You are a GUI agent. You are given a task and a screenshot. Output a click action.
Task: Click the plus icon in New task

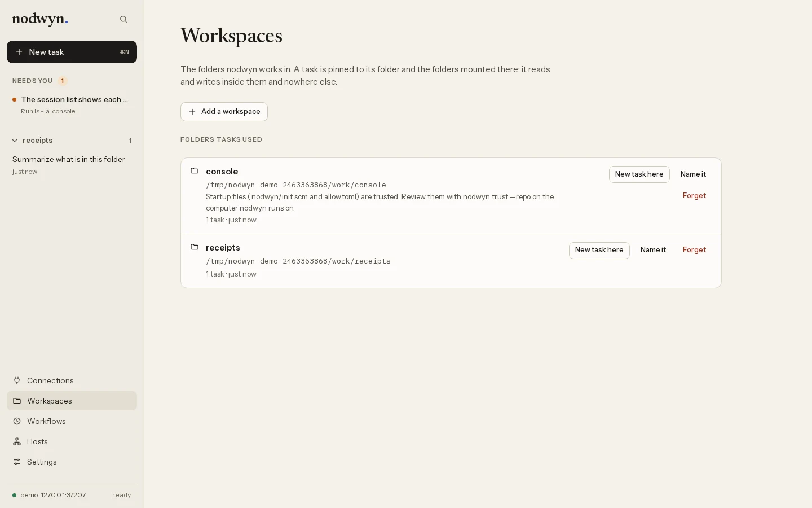(x=19, y=52)
